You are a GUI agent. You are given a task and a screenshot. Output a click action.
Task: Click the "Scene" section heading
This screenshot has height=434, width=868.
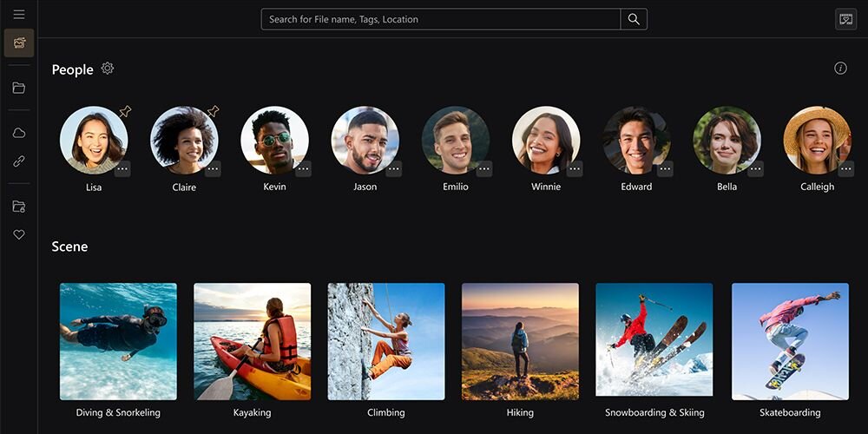(x=69, y=247)
